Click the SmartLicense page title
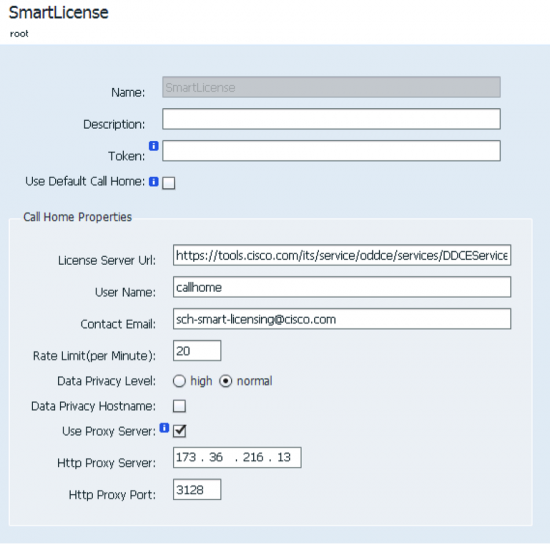Screen dimensions: 550x544 tap(59, 13)
